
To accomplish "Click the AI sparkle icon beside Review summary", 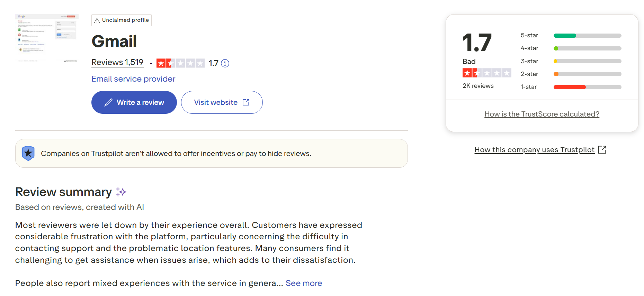I will click(121, 192).
